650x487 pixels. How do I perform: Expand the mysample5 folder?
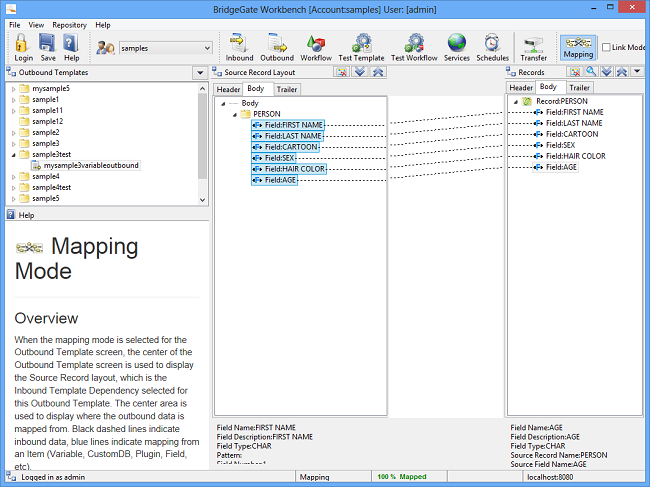[14, 89]
